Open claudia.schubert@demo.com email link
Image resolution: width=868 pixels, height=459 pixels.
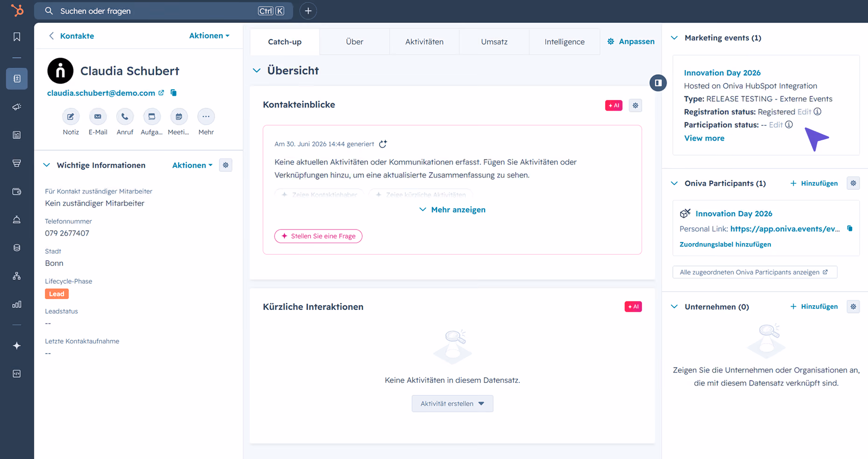(x=101, y=93)
